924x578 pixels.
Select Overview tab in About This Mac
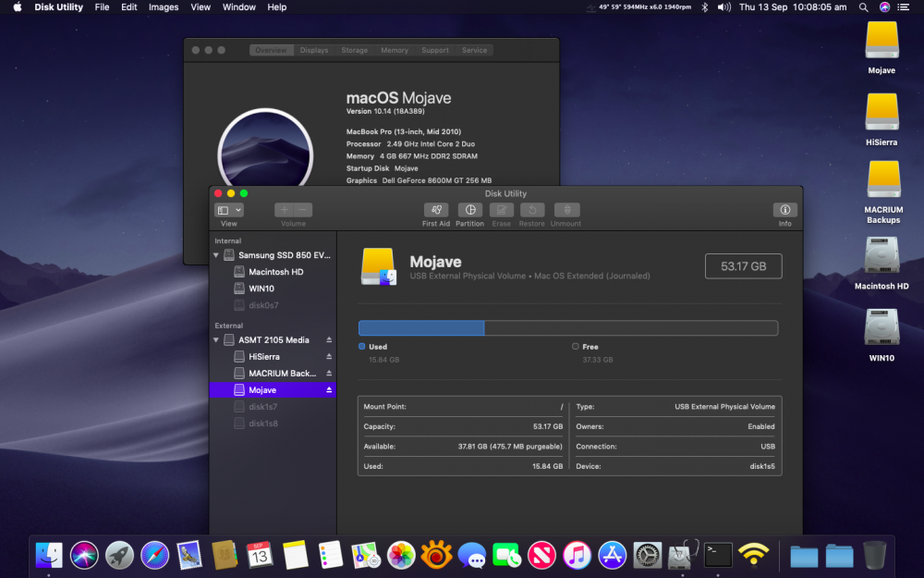coord(271,50)
